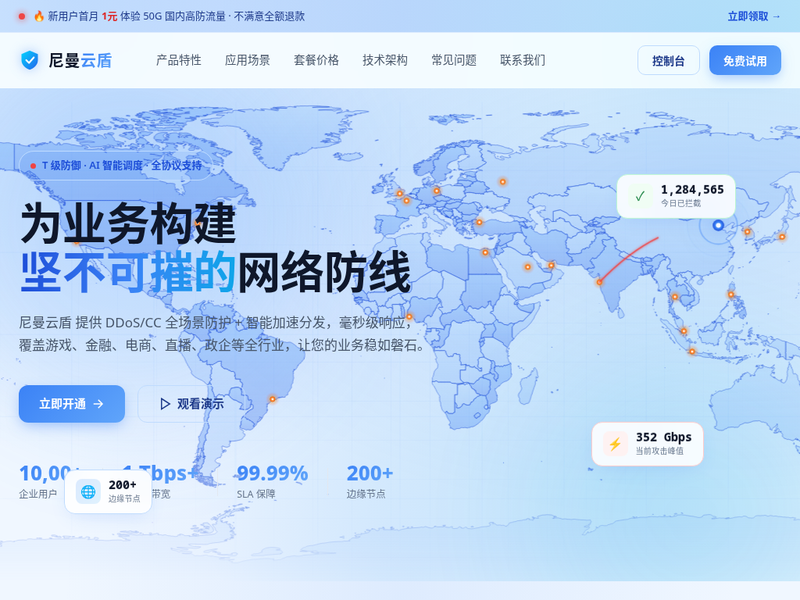Open 常见问题 navigation item

click(454, 60)
